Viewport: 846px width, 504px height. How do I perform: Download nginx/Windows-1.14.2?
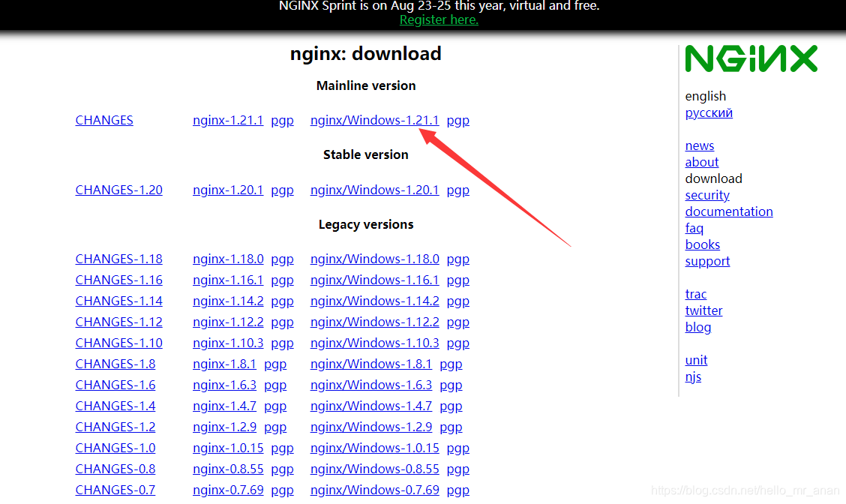pyautogui.click(x=374, y=301)
